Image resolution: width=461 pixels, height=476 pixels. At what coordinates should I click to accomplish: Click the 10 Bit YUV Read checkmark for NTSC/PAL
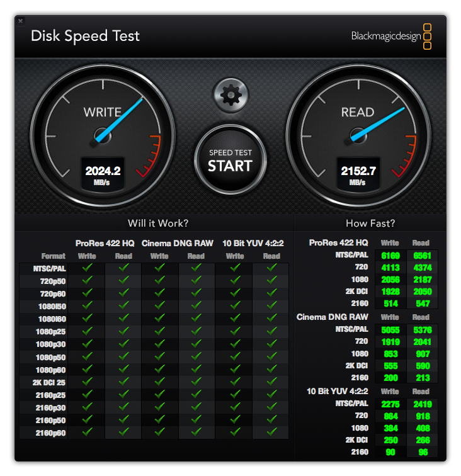point(271,268)
